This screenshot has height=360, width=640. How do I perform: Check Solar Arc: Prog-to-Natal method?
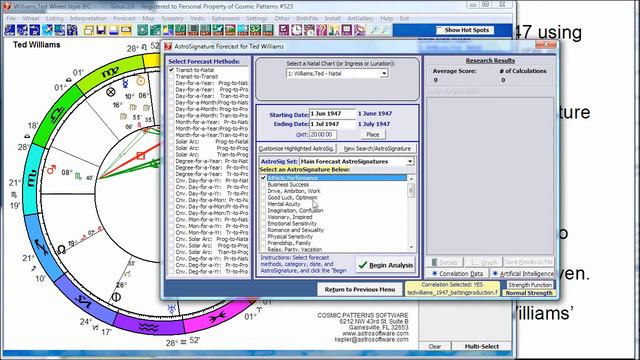171,142
